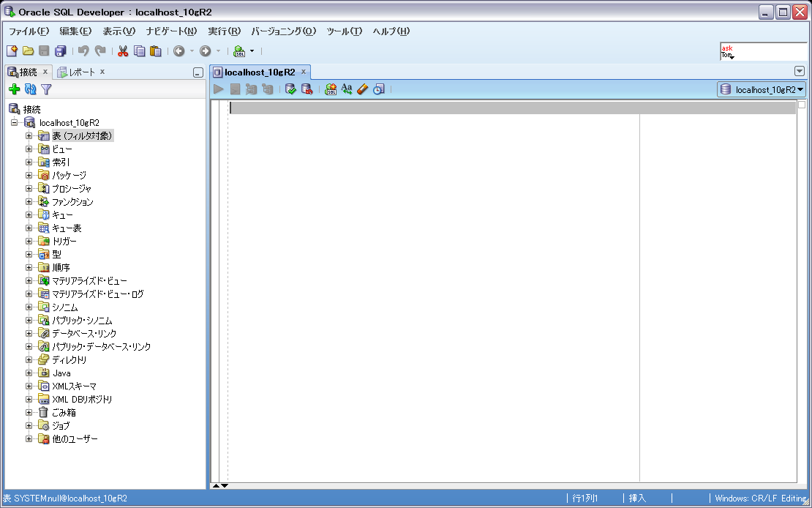
Task: Change case with the Aa icon
Action: click(x=347, y=89)
